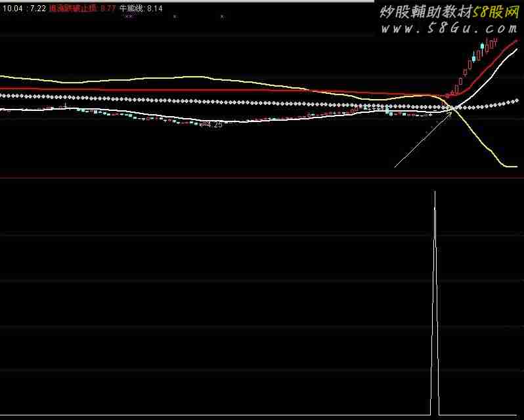Click the leftmost white diamond marker

coord(2,95)
